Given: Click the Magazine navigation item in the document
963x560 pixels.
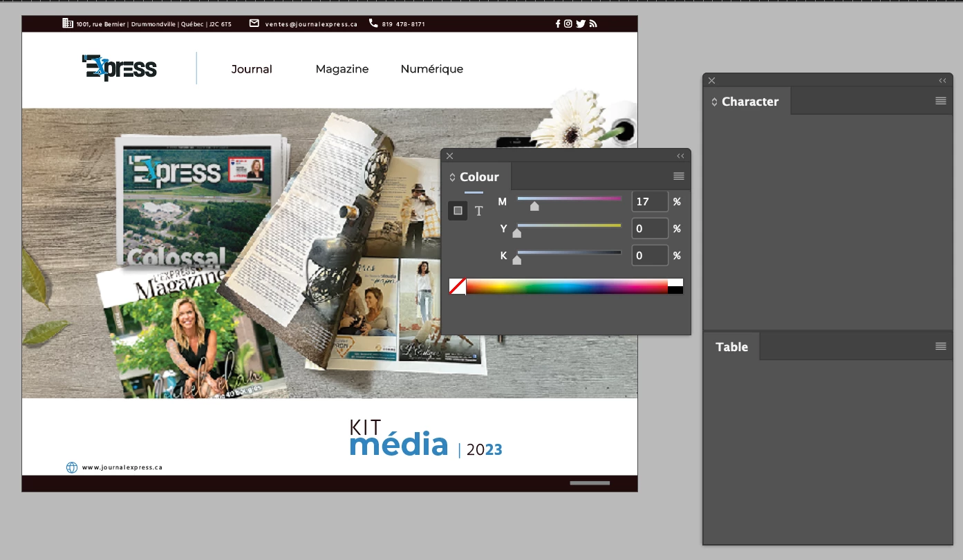Looking at the screenshot, I should point(342,69).
